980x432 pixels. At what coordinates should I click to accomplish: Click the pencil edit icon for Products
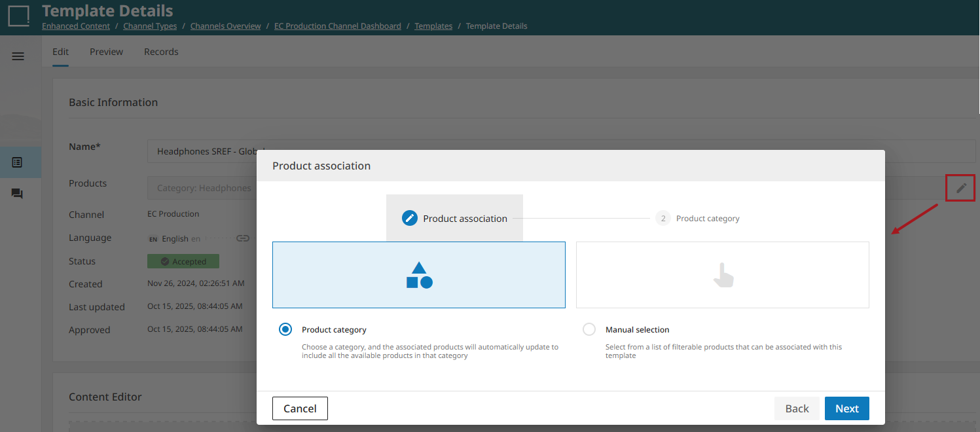click(x=960, y=189)
